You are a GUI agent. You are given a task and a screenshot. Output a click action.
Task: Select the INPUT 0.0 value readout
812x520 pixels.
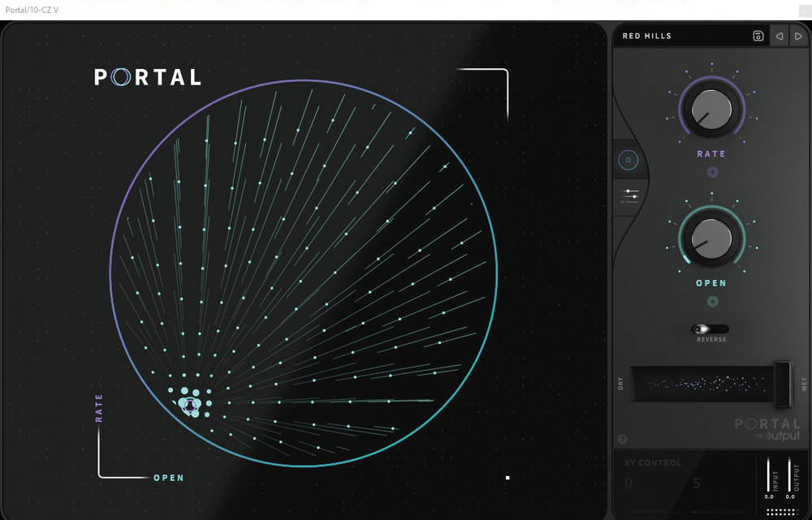pos(768,496)
